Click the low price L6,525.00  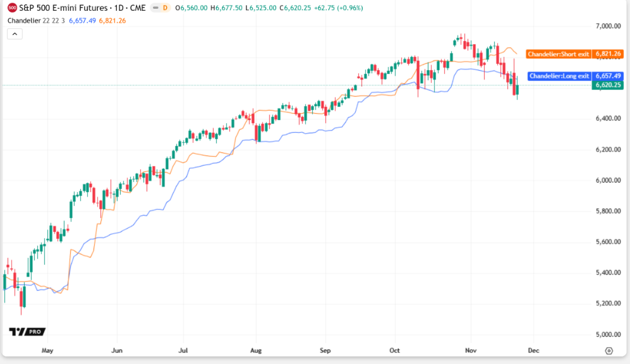tap(261, 8)
